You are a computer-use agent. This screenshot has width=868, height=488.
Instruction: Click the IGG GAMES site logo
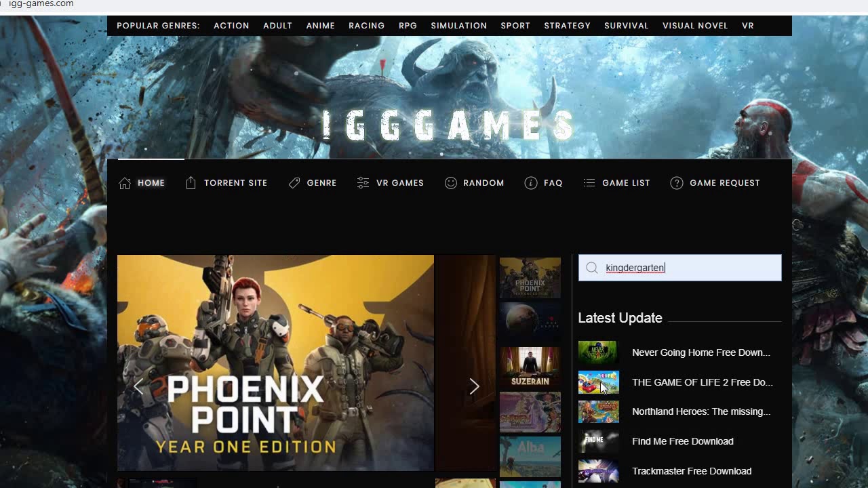[x=449, y=126]
